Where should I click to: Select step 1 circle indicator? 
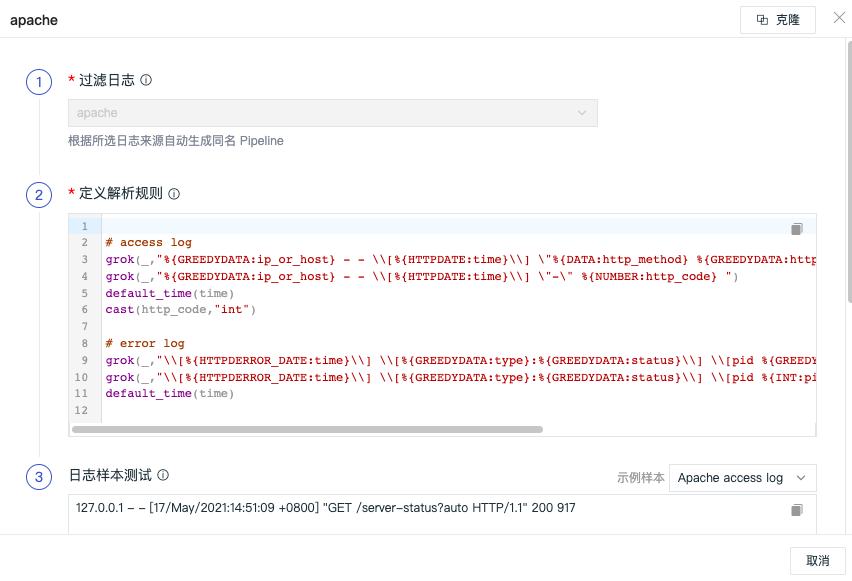[39, 82]
